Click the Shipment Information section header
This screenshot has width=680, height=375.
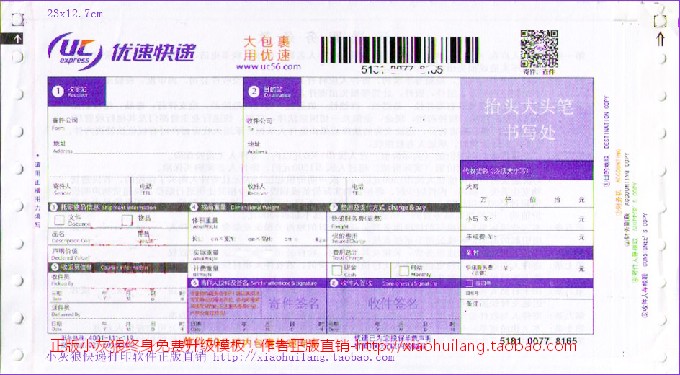pos(118,207)
